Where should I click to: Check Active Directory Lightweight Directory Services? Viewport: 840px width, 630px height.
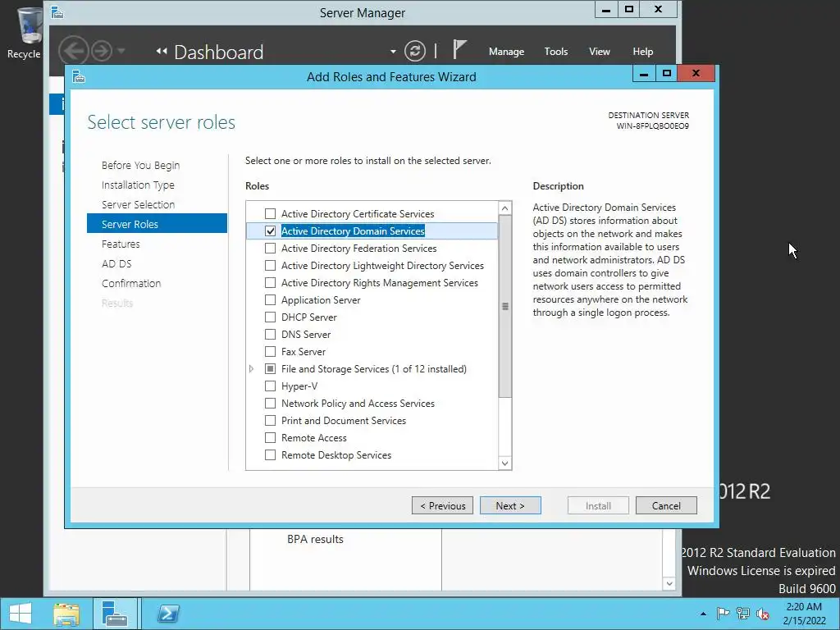point(271,265)
